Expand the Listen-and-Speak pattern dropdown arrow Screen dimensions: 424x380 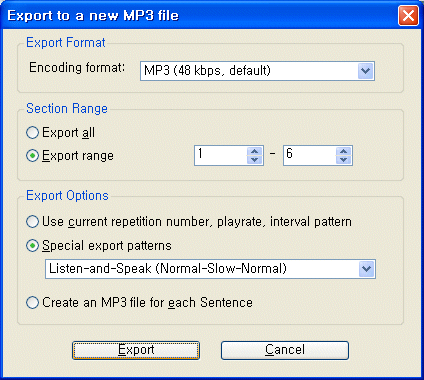[x=366, y=269]
